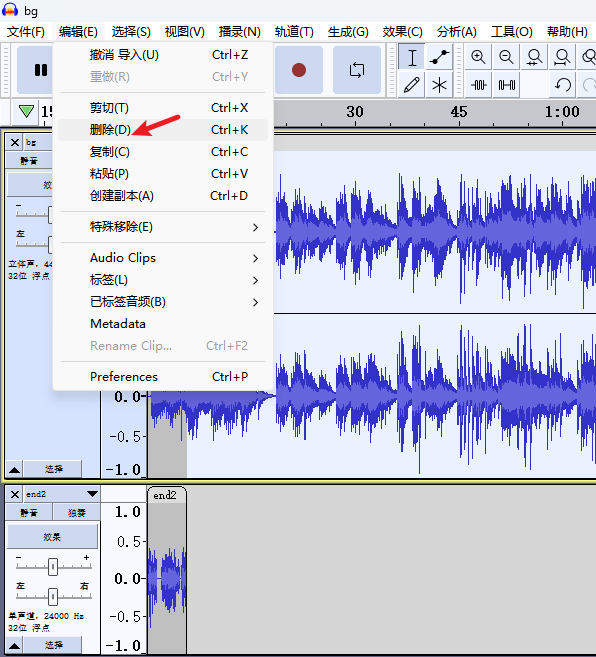Click the green timeline playhead triangle

[x=26, y=111]
